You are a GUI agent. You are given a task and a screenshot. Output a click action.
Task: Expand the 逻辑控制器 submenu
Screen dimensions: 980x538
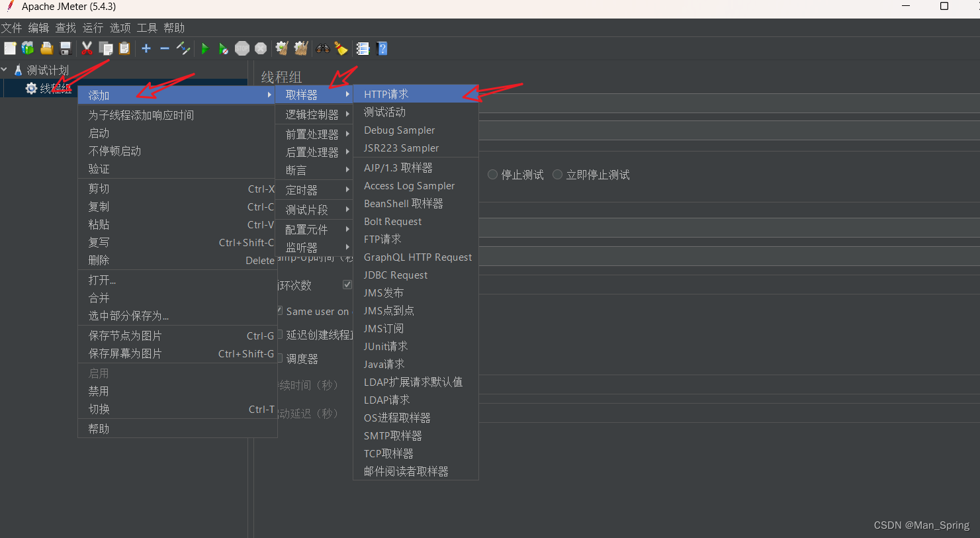[x=314, y=114]
